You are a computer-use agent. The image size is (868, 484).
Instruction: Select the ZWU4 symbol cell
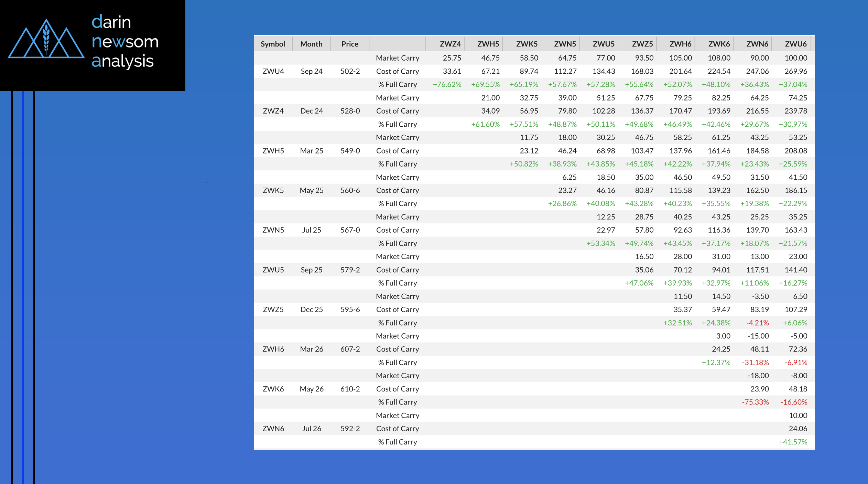(x=273, y=71)
